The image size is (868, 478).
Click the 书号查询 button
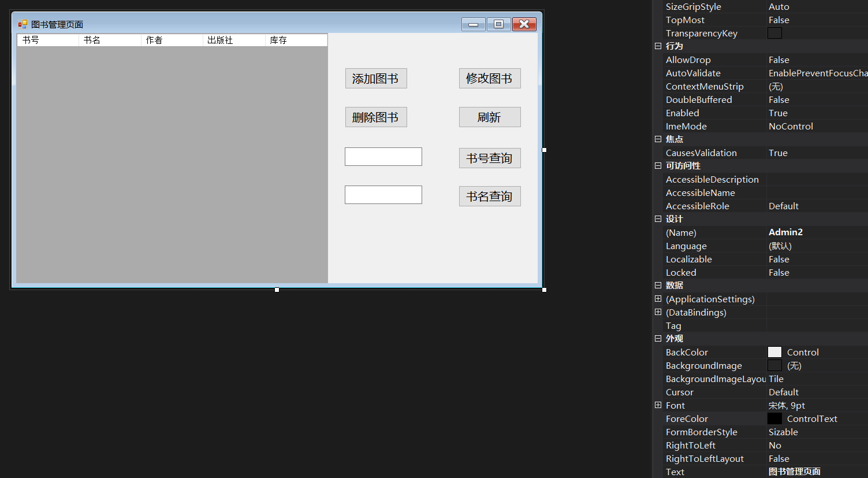[x=490, y=158]
